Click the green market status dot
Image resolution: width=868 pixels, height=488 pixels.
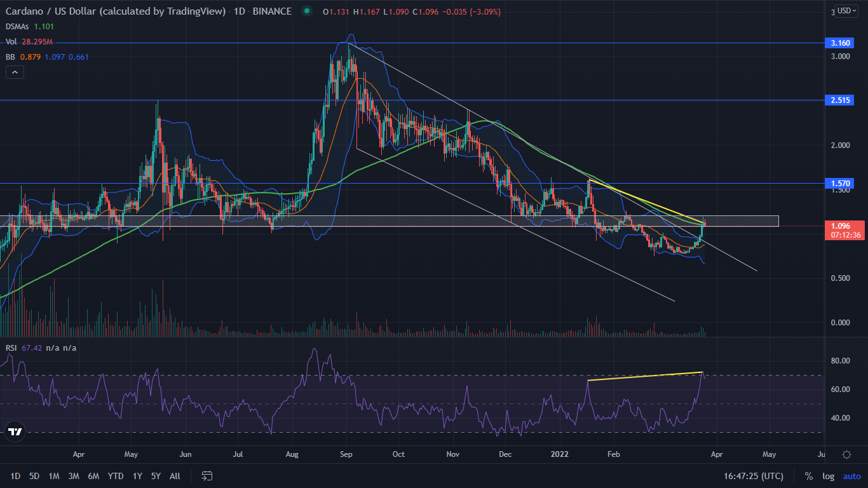click(307, 11)
